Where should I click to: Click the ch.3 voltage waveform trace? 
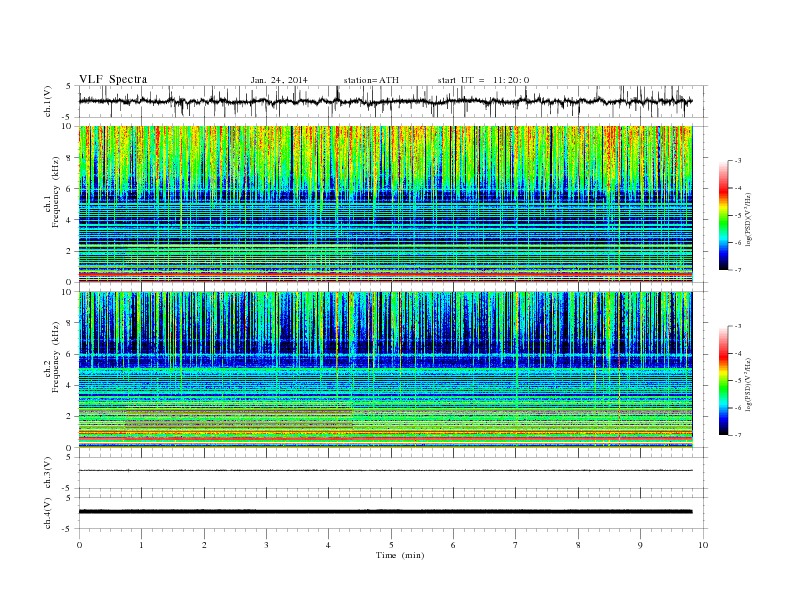click(385, 470)
